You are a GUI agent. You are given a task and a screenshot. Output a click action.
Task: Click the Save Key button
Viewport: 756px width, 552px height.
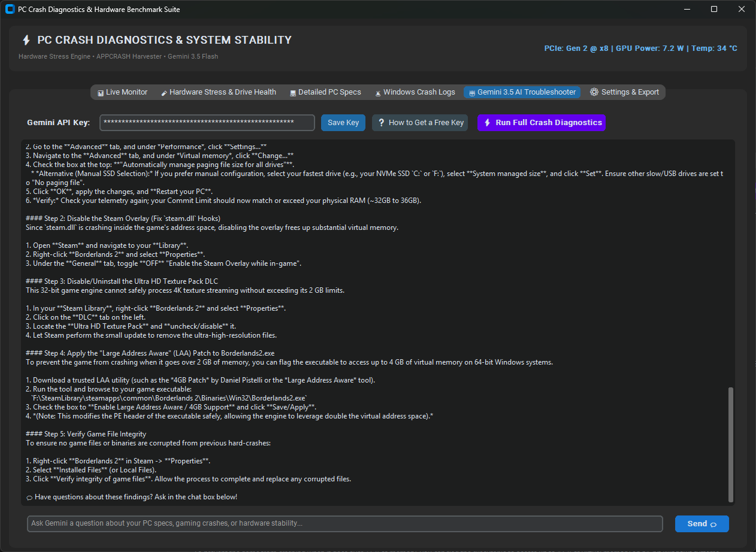[x=344, y=122]
